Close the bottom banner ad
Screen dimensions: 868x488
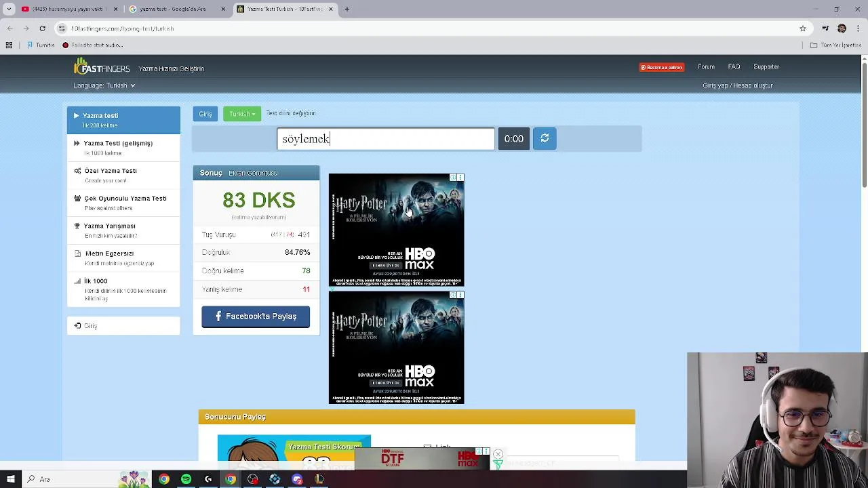click(498, 454)
